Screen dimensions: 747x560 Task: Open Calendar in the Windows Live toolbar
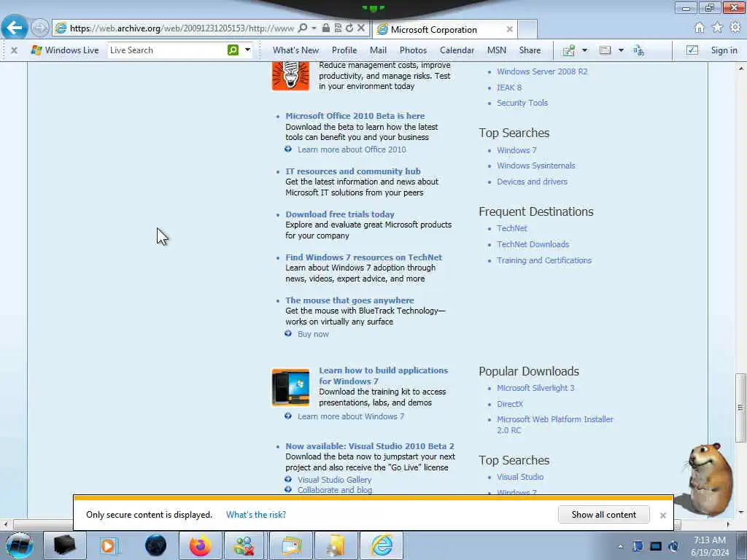(457, 50)
